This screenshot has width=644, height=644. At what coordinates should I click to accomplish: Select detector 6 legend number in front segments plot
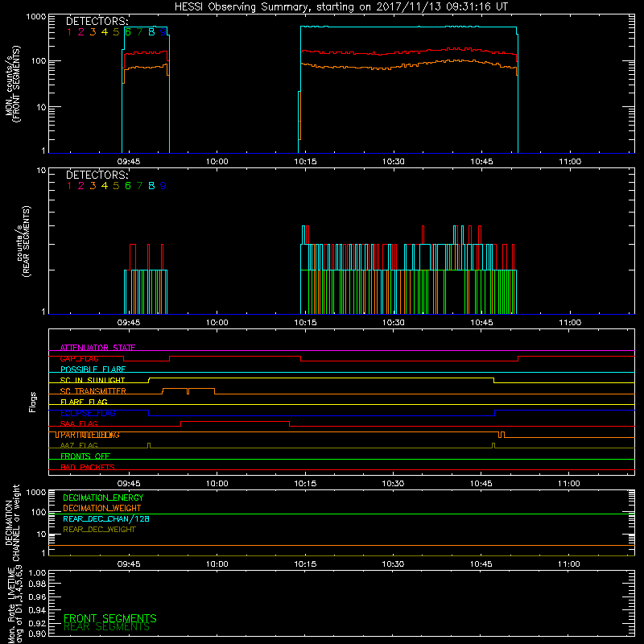pos(128,32)
